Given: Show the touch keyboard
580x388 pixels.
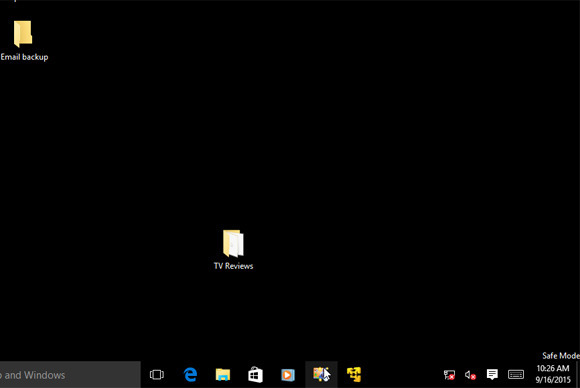Looking at the screenshot, I should click(x=516, y=375).
